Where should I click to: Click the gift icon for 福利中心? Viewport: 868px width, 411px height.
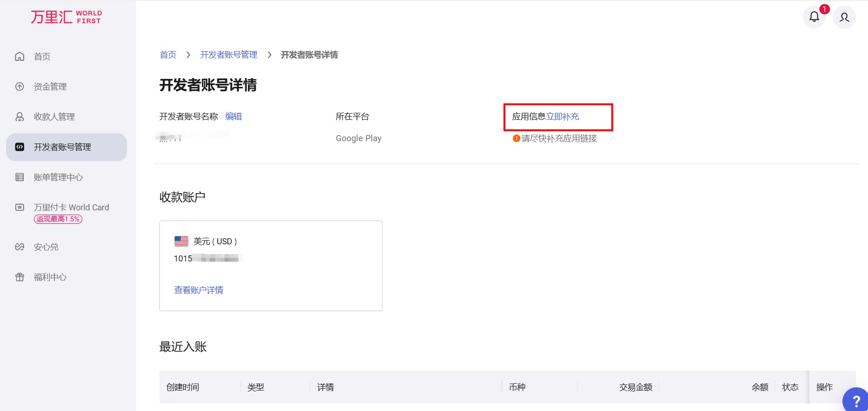[20, 277]
